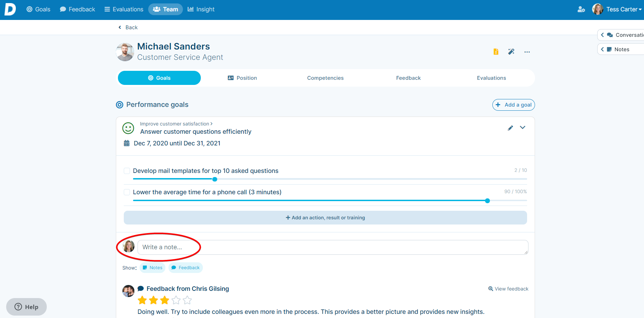Switch to the Competencies tab

coord(325,78)
